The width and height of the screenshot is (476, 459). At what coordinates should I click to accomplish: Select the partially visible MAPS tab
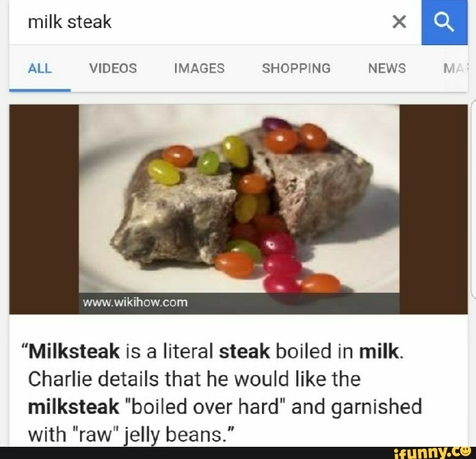[455, 68]
